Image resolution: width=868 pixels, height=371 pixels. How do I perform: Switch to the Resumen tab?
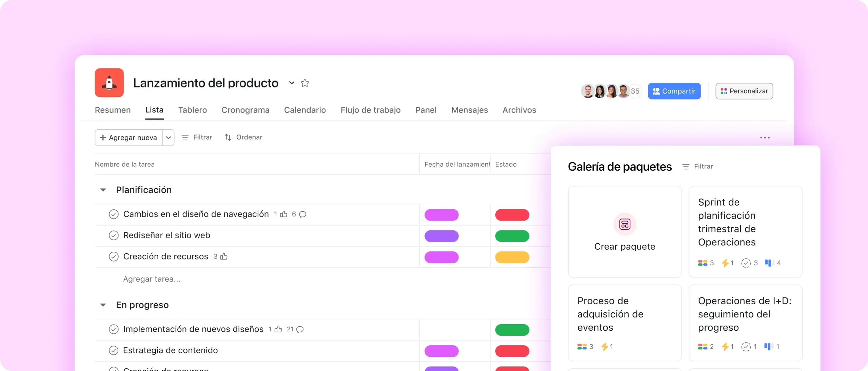113,110
